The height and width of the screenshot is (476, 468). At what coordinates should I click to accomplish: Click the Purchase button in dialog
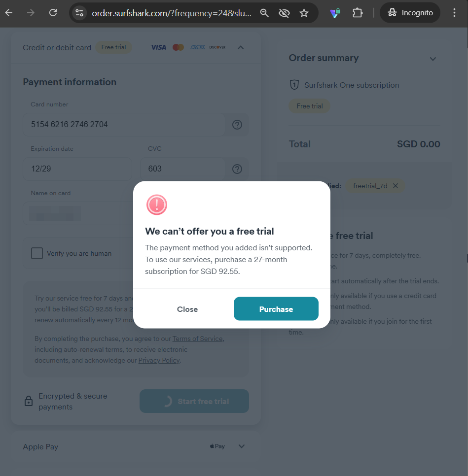tap(276, 309)
